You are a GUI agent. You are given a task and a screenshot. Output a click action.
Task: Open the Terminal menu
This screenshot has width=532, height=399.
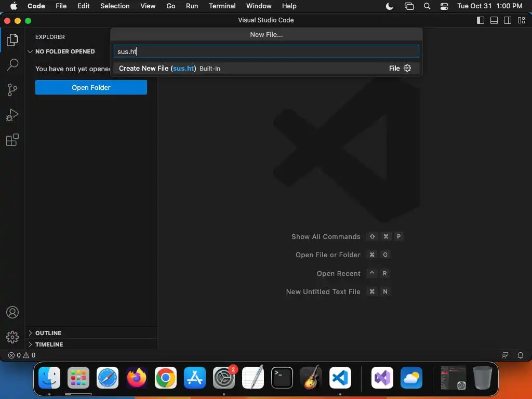point(222,6)
